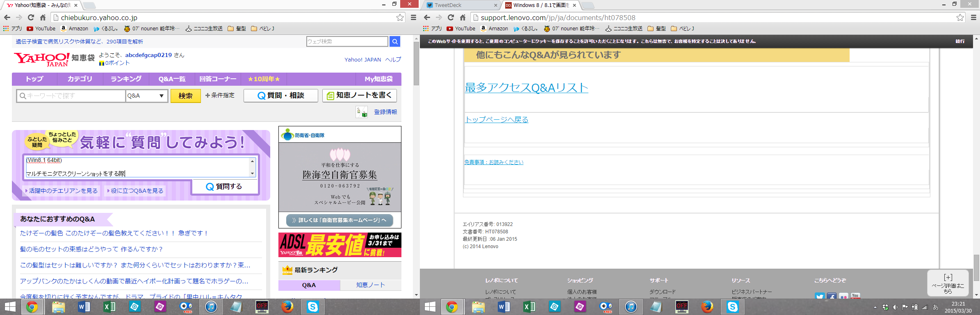Viewport: 980px width, 315px height.
Task: Expand 髪型 bookmark folder in Lenovo window
Action: click(x=656, y=29)
